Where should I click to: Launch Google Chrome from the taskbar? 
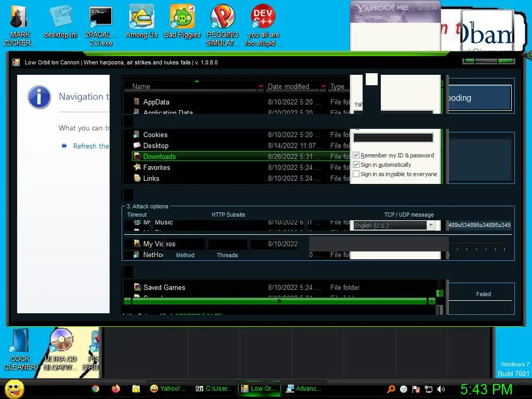[96, 389]
